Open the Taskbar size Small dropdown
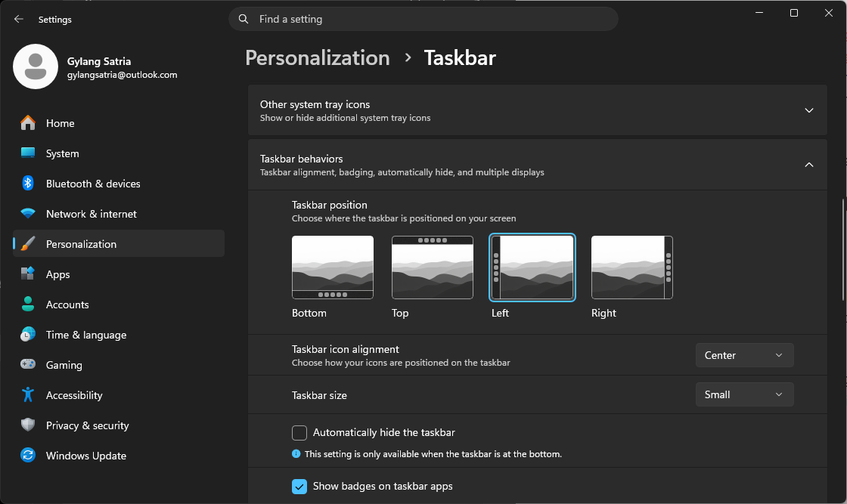This screenshot has height=504, width=847. (x=744, y=394)
